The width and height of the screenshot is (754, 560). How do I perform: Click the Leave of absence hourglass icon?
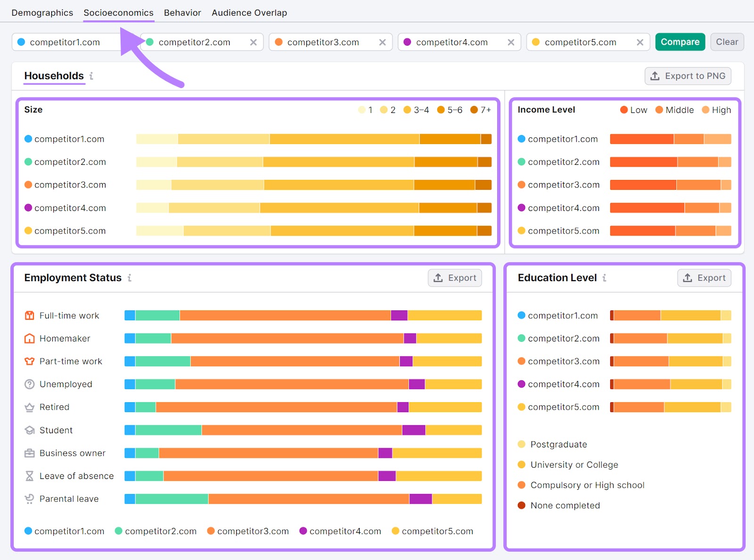[x=29, y=476]
